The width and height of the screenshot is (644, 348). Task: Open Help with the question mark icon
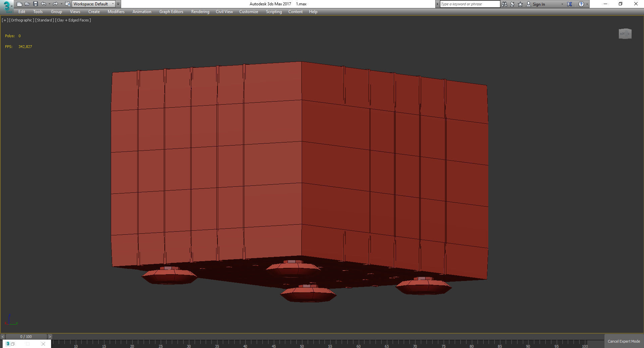point(581,4)
